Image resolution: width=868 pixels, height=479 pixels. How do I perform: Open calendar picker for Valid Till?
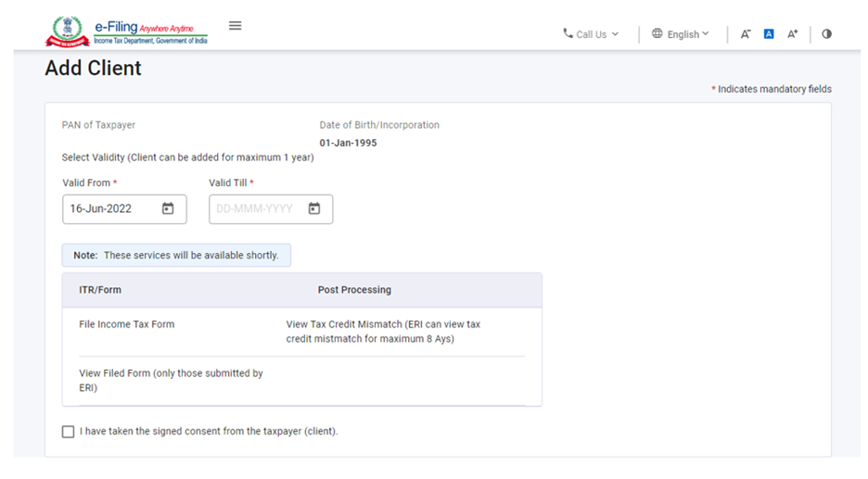(314, 208)
